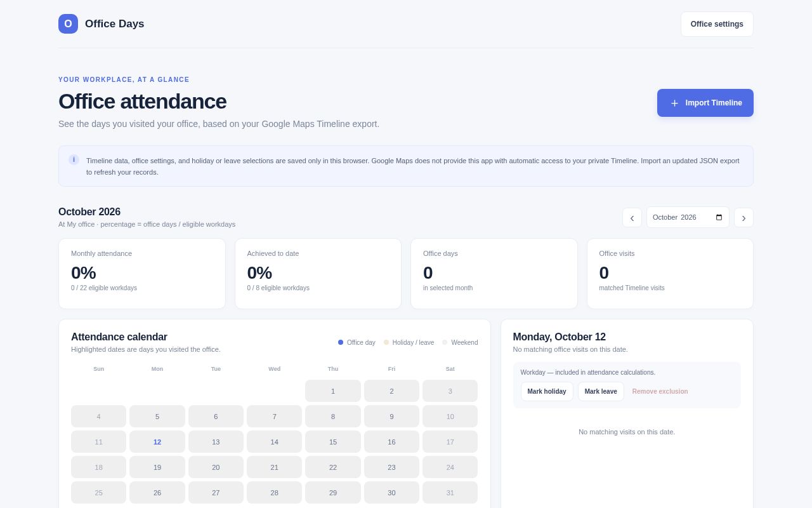Mark the selected date as leave
The height and width of the screenshot is (508, 812).
point(601,391)
